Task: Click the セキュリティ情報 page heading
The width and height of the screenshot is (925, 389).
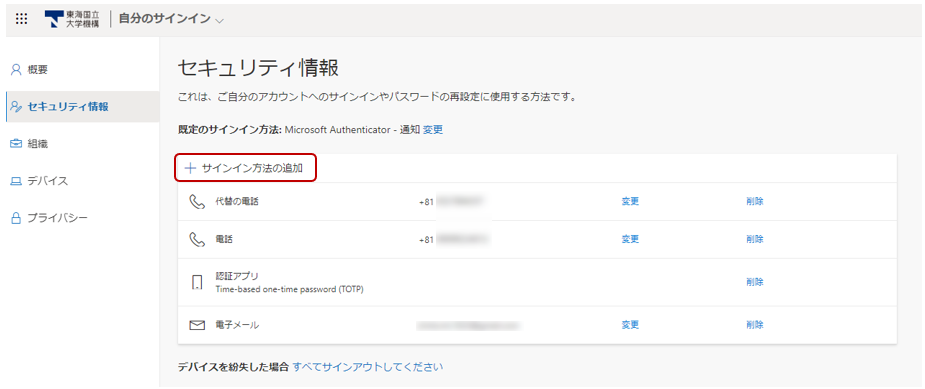Action: pyautogui.click(x=258, y=68)
